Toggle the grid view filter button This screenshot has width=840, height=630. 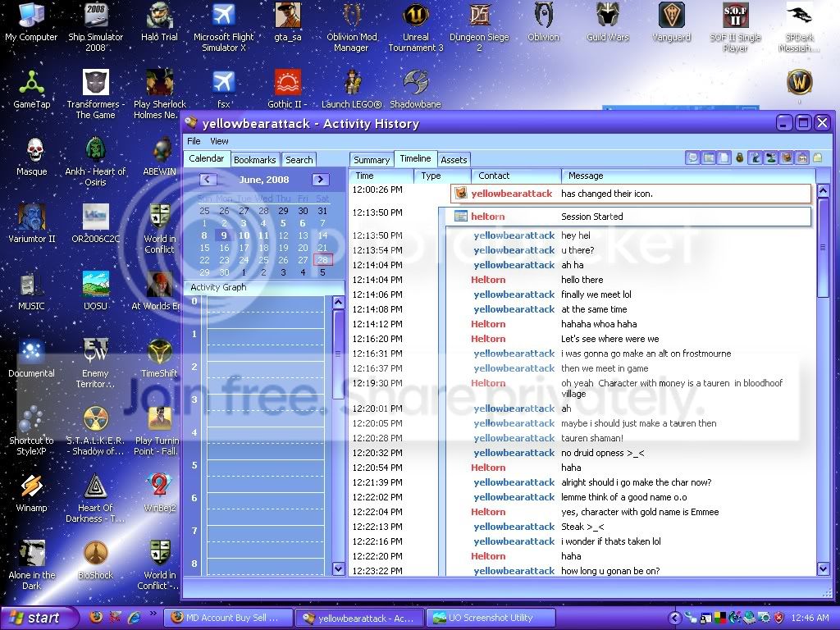point(708,157)
